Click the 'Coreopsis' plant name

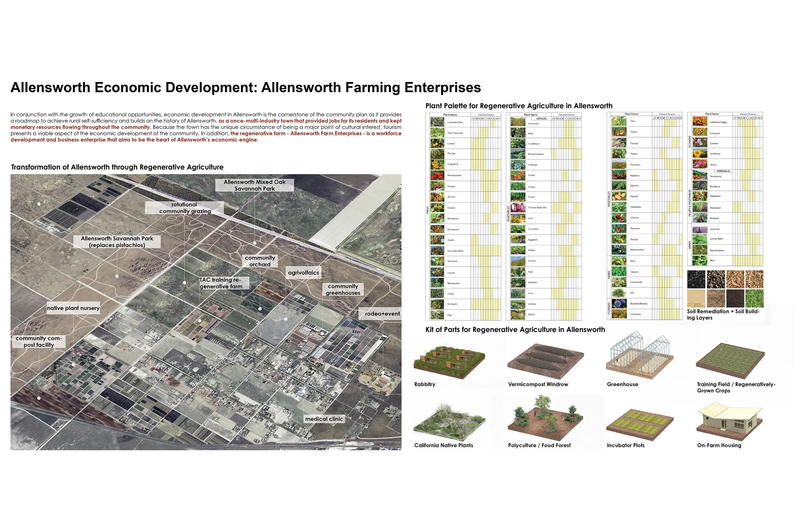tap(715, 133)
